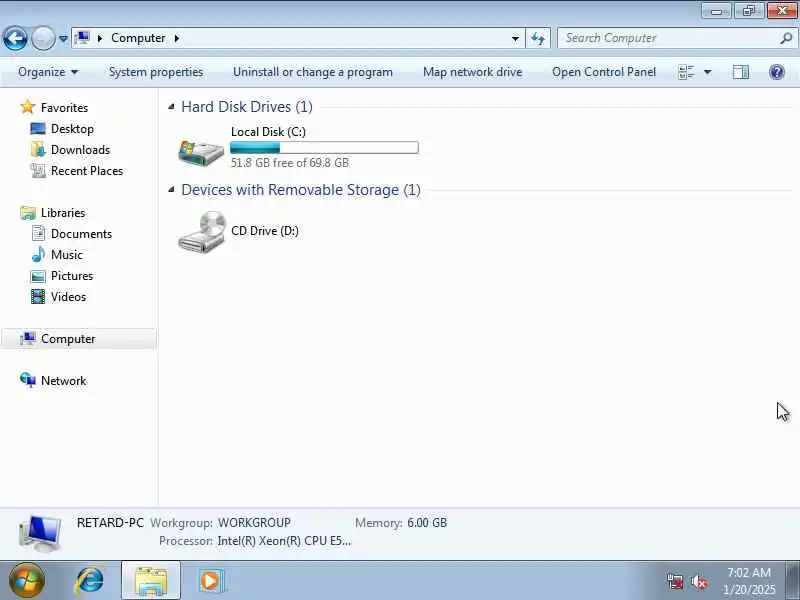800x600 pixels.
Task: Select Computer in the navigation pane
Action: click(x=79, y=339)
